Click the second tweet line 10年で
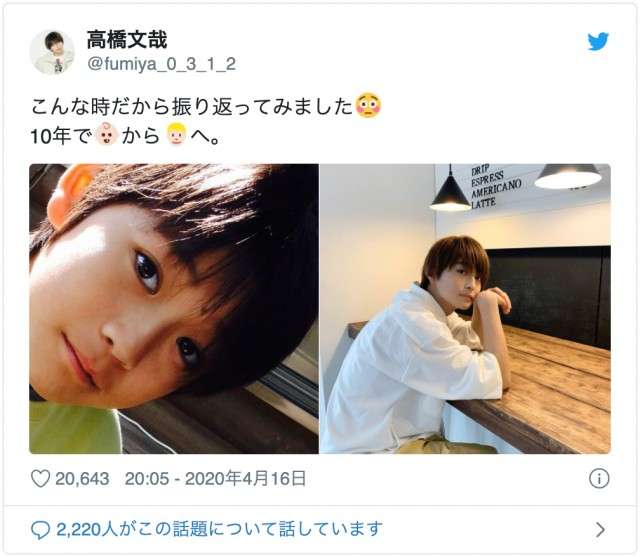Image resolution: width=640 pixels, height=557 pixels. [x=61, y=135]
